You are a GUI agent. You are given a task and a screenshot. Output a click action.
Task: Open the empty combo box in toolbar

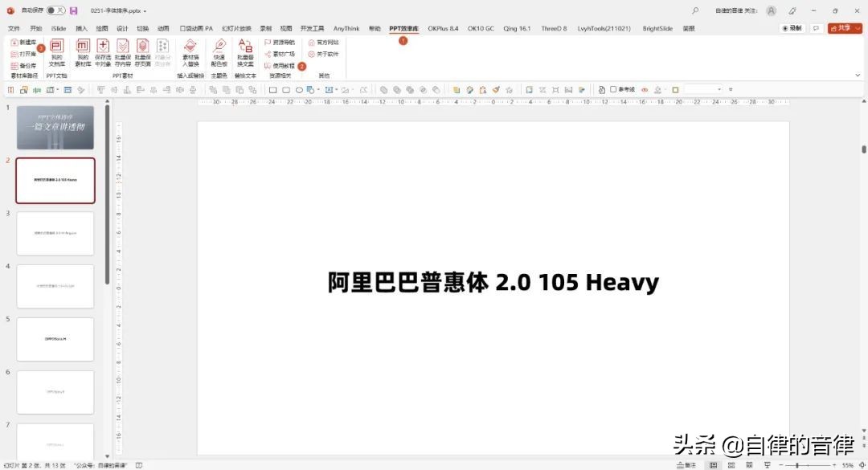(x=703, y=90)
